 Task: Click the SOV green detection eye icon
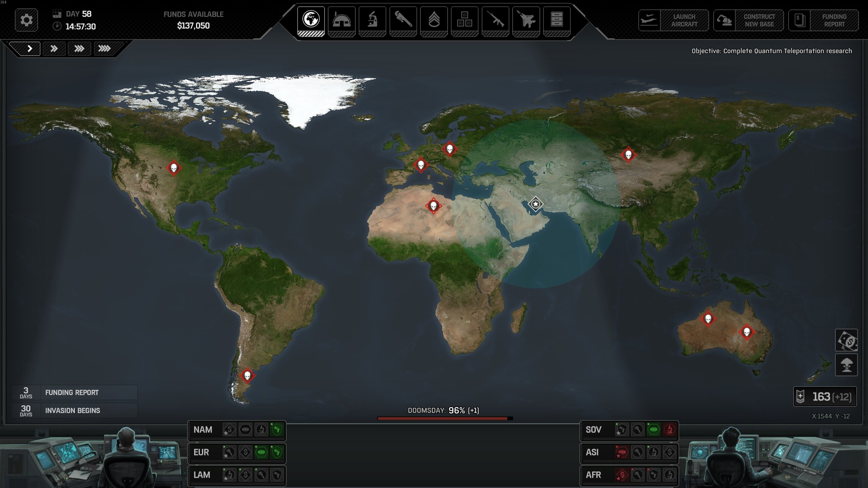pos(654,430)
